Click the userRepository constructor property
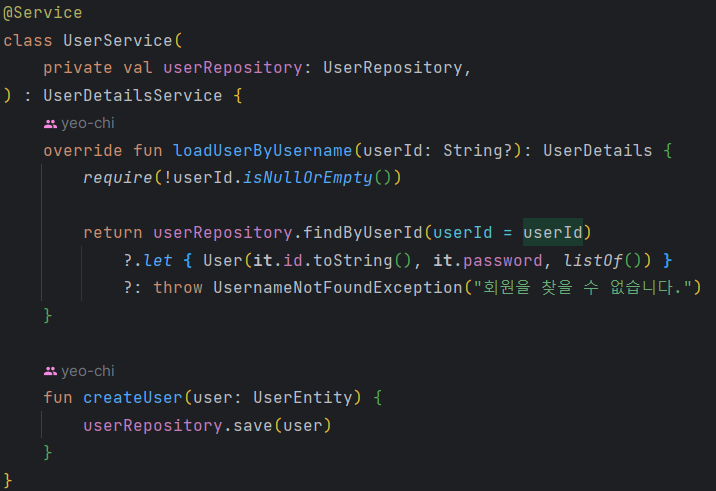This screenshot has width=716, height=491. point(232,68)
